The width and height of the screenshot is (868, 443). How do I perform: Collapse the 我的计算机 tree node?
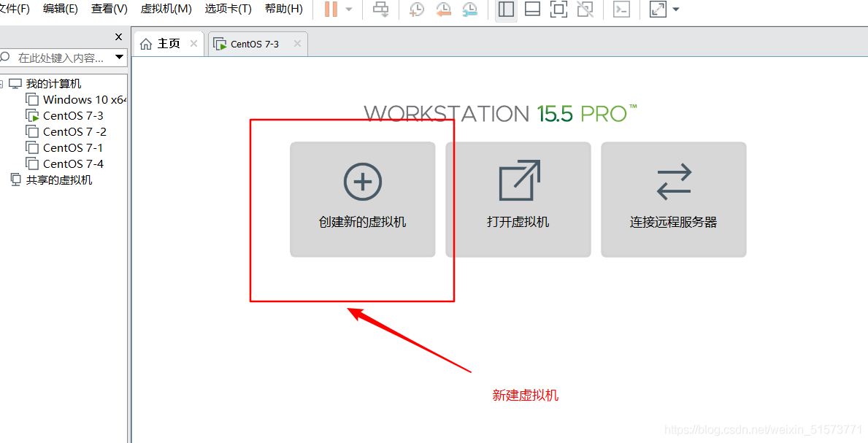[x=1, y=84]
